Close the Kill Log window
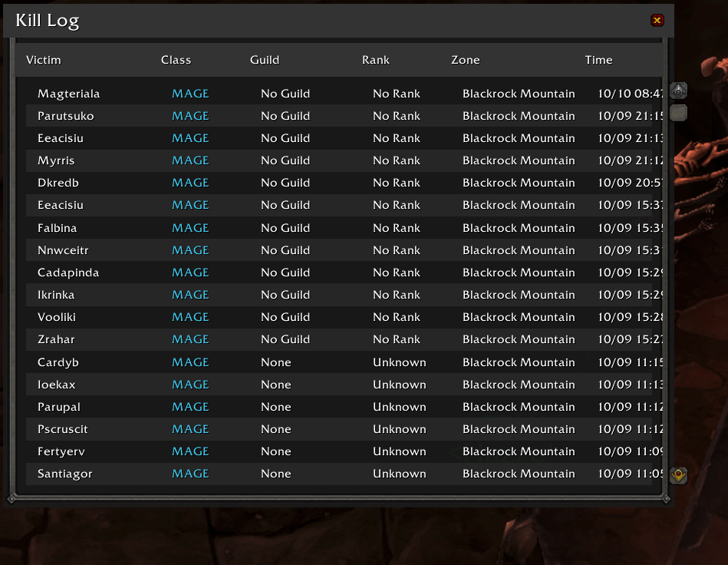Viewport: 728px width, 565px height. pyautogui.click(x=657, y=20)
